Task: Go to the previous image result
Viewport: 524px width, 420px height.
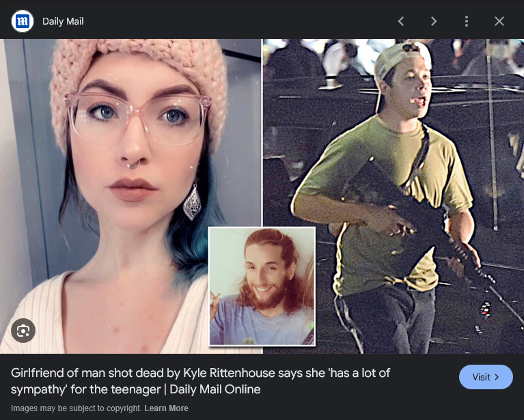Action: point(401,21)
